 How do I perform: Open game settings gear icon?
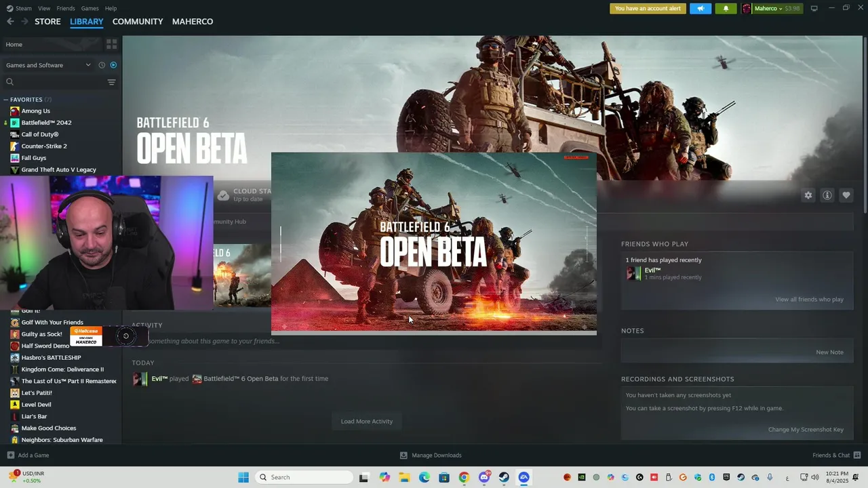[808, 195]
